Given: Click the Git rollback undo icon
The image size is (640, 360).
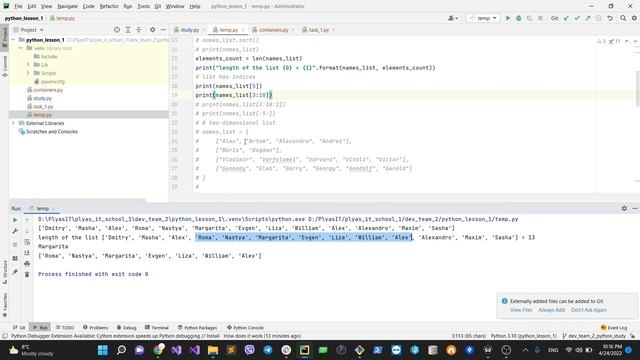Looking at the screenshot, I should tap(610, 18).
